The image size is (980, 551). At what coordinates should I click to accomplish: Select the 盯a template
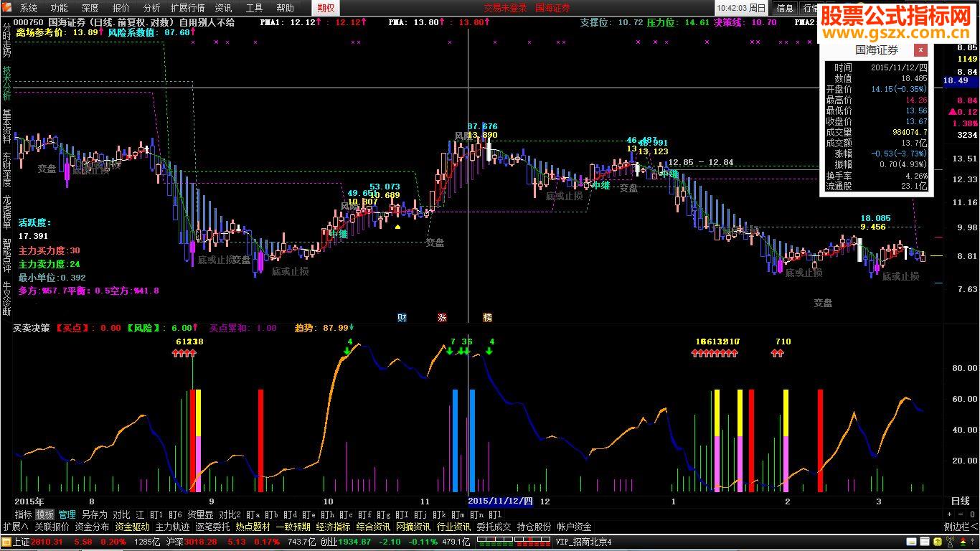(253, 514)
